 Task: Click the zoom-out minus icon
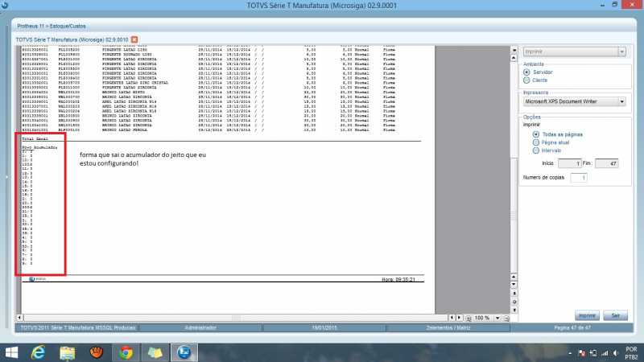506,318
